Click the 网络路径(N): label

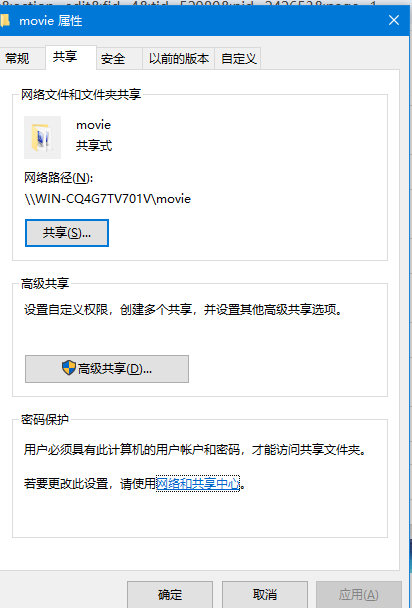pos(59,178)
